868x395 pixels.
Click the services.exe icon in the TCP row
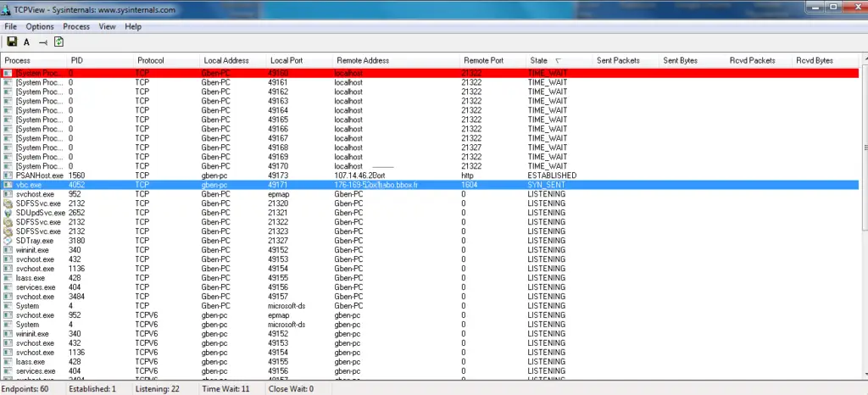tap(8, 287)
